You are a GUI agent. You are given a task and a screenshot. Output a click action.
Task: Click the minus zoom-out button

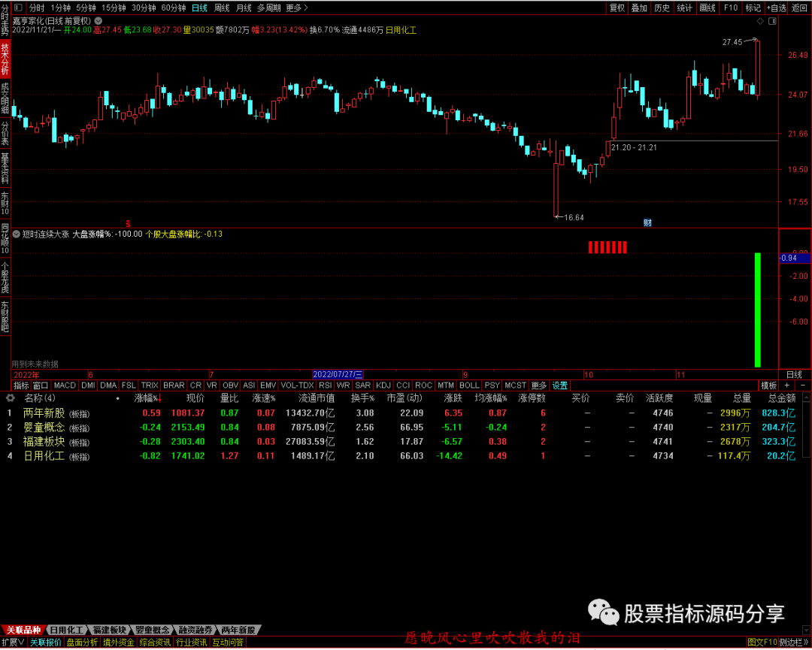click(x=803, y=385)
